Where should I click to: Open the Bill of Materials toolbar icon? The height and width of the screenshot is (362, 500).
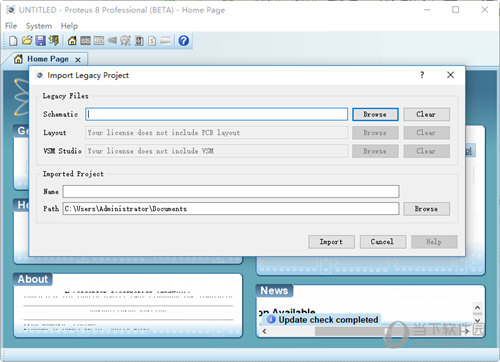coord(152,41)
